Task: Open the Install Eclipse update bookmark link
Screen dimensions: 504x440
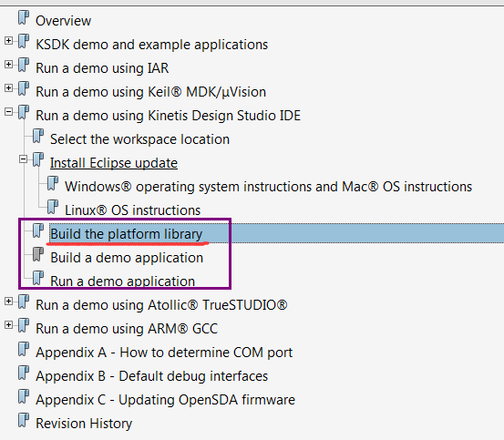Action: coord(114,163)
